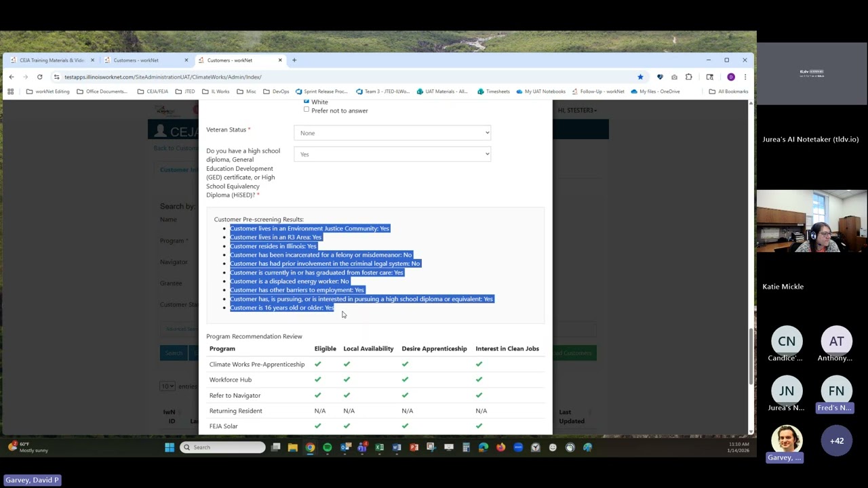Screen dimensions: 868x488
Task: Open the Extensions puzzle icon in Chrome
Action: [x=689, y=77]
